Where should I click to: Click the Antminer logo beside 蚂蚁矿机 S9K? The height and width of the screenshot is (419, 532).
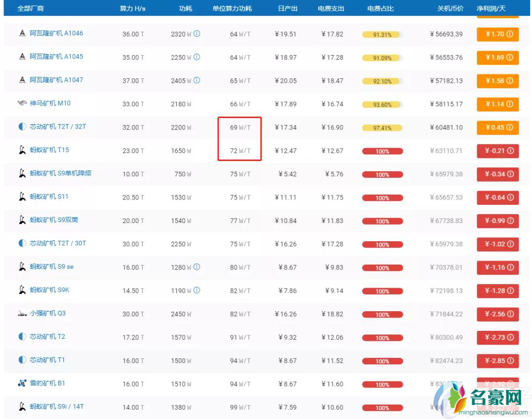click(22, 290)
